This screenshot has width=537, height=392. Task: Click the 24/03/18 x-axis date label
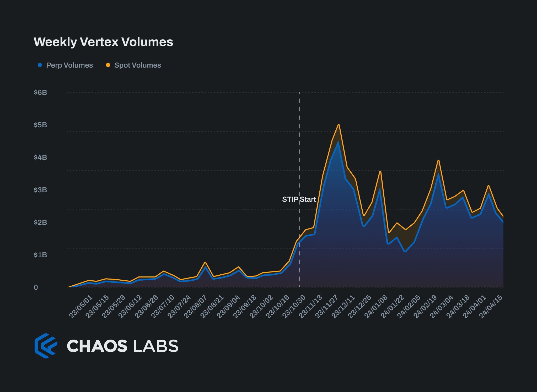(458, 307)
